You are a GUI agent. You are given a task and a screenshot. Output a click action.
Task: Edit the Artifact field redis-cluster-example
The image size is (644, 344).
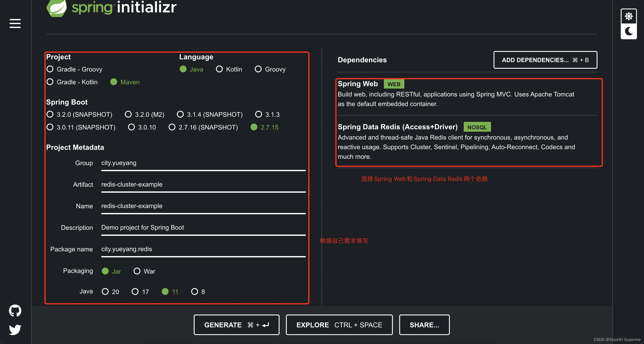(x=203, y=185)
